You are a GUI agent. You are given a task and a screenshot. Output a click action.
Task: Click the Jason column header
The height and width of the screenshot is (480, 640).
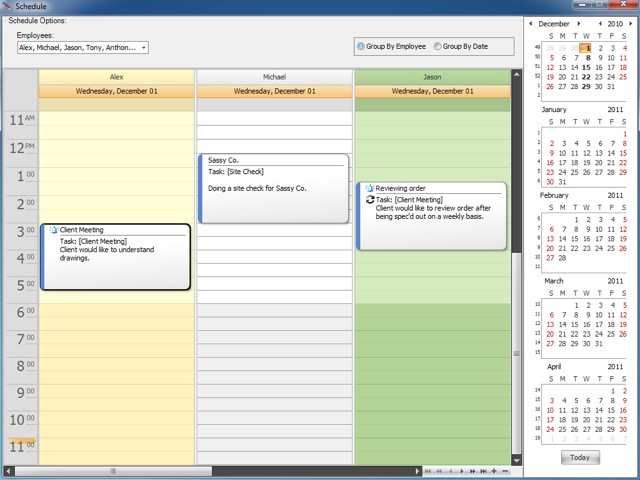coord(432,76)
